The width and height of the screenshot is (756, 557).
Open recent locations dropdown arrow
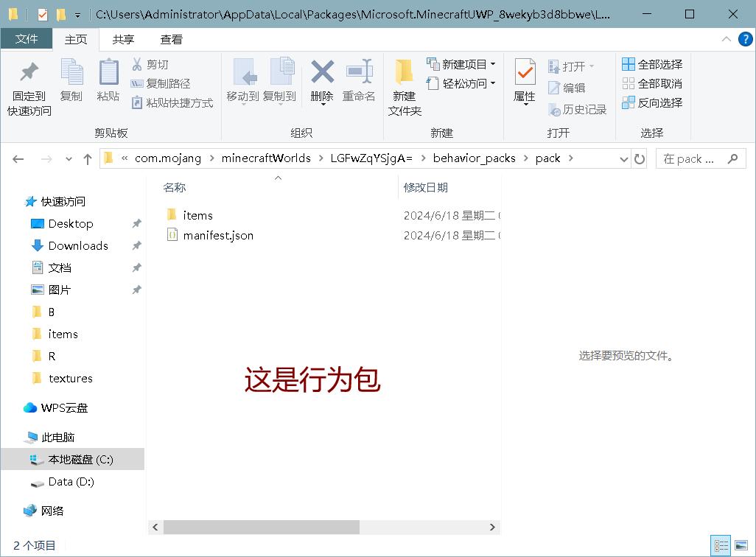tap(69, 159)
